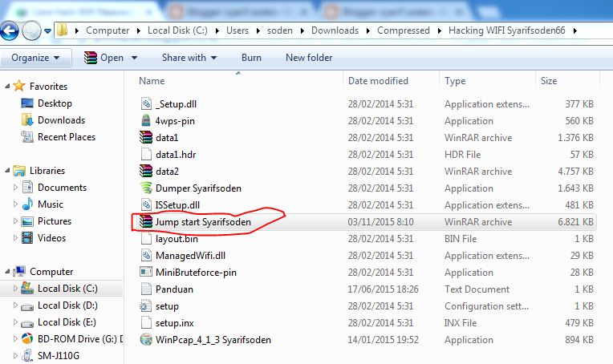
Task: Click the Configuration sett... type cell
Action: click(486, 306)
